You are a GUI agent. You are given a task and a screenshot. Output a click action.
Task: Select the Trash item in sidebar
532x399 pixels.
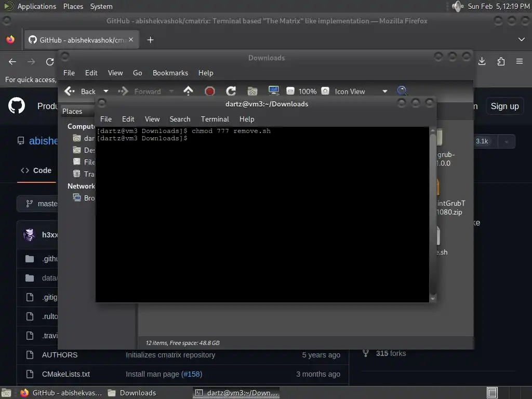[x=84, y=174]
